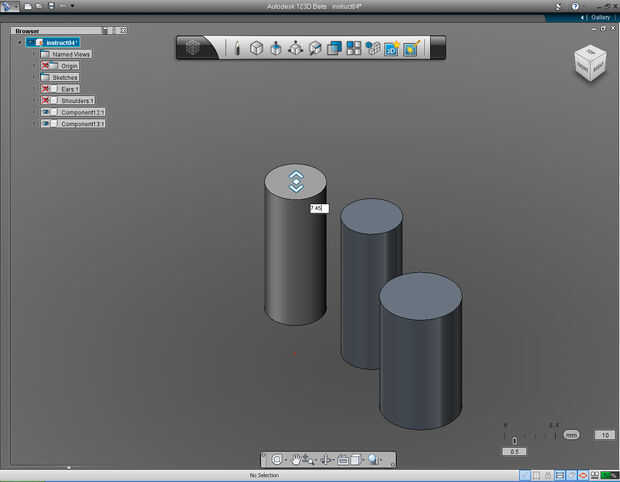Expand the Sketches folder in browser
620x482 pixels.
click(x=33, y=77)
